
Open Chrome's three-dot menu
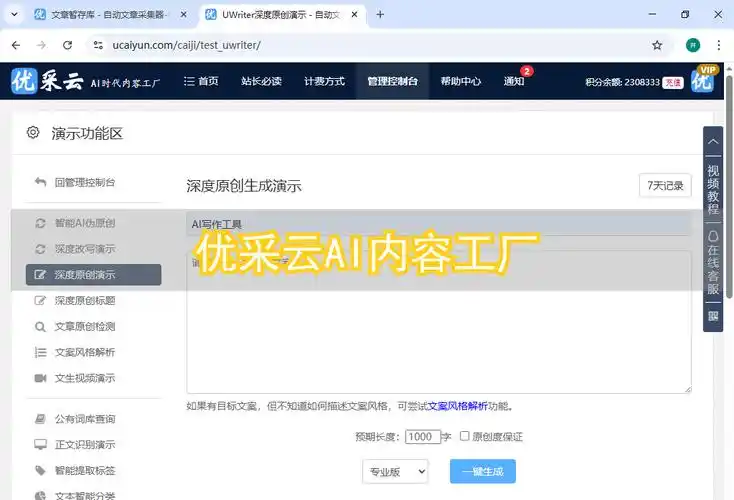(x=719, y=45)
